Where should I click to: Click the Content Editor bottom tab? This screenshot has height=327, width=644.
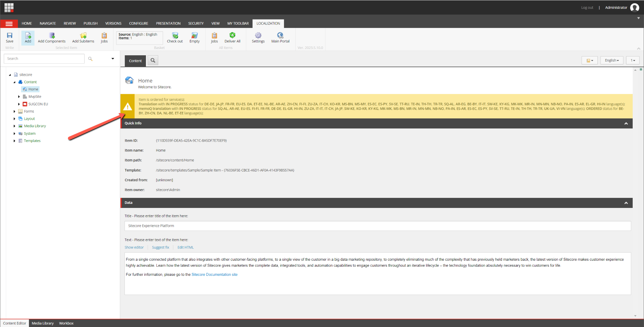14,323
